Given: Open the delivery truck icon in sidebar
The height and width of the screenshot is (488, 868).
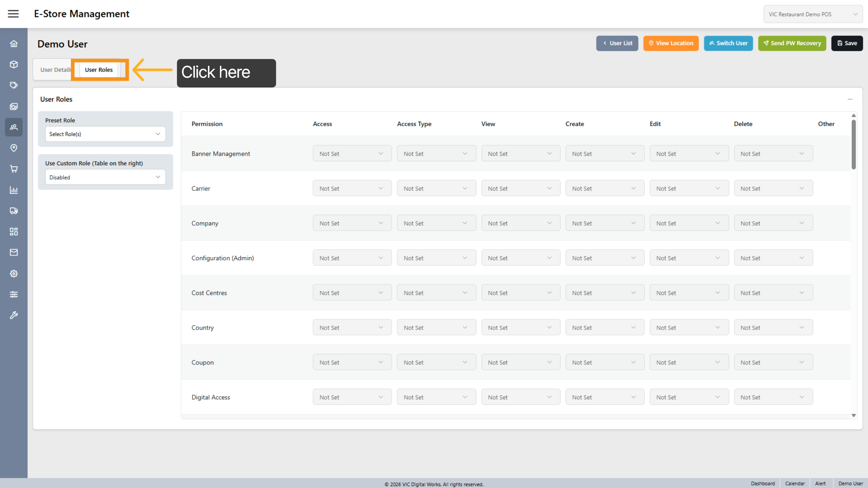Looking at the screenshot, I should pyautogui.click(x=14, y=211).
